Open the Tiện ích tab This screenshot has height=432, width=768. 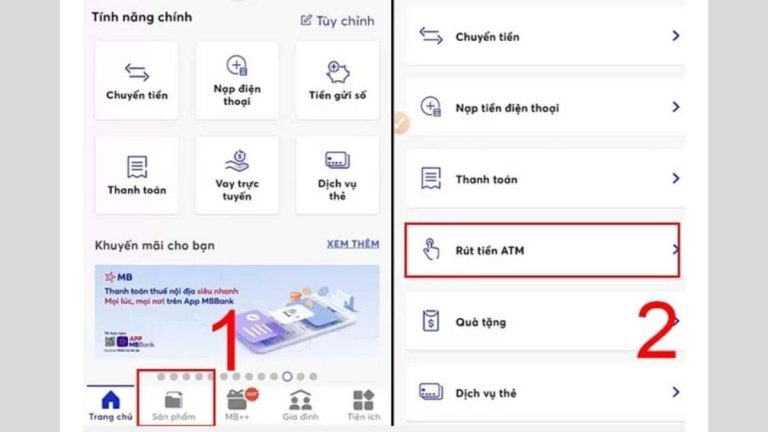pyautogui.click(x=363, y=406)
